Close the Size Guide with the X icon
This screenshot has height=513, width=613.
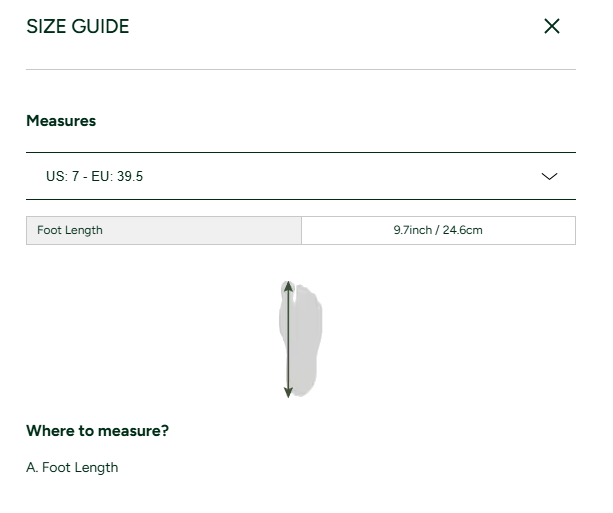point(552,26)
